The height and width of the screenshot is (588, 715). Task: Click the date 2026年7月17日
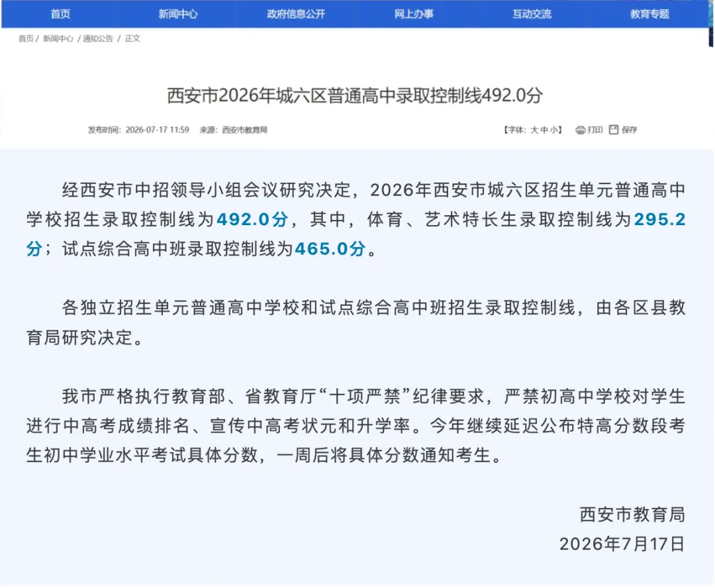622,544
